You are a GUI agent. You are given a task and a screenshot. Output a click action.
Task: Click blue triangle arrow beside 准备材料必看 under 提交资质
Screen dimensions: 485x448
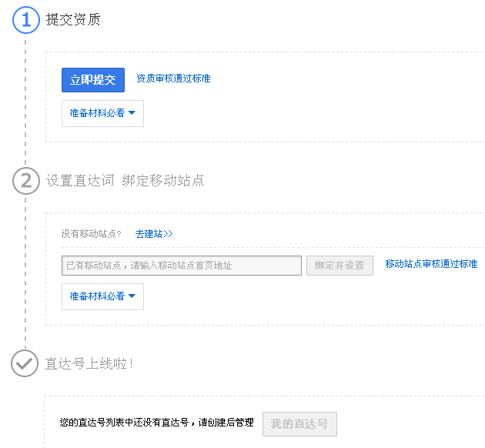click(x=132, y=113)
